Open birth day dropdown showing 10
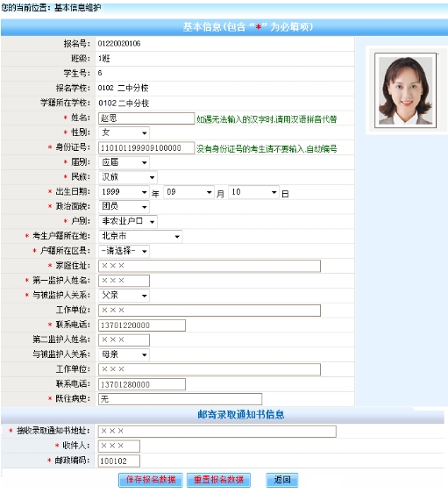 pos(253,192)
